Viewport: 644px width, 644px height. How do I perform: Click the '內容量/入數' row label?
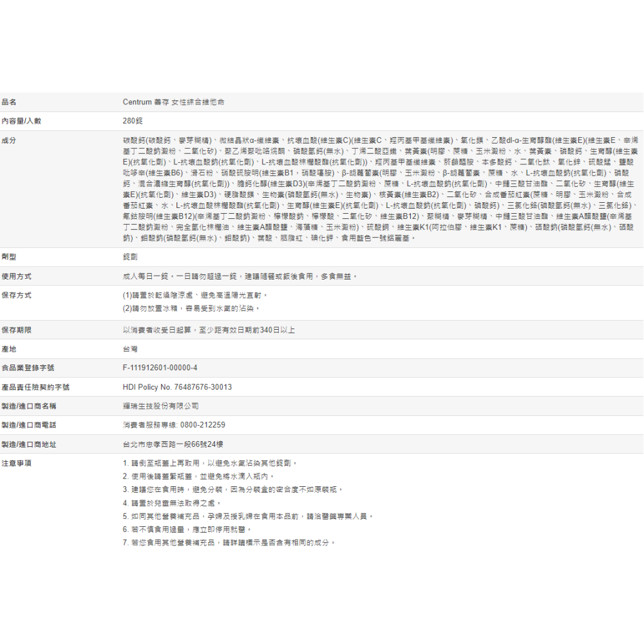21,120
